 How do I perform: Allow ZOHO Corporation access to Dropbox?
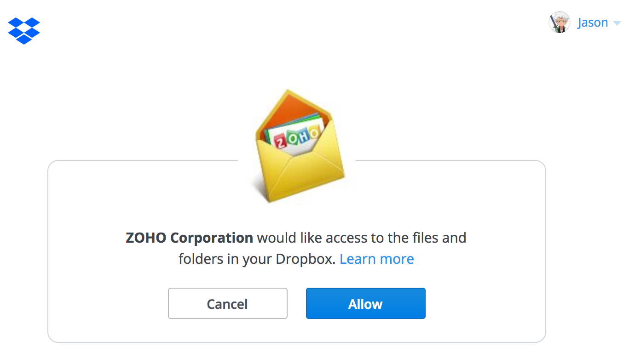[366, 303]
